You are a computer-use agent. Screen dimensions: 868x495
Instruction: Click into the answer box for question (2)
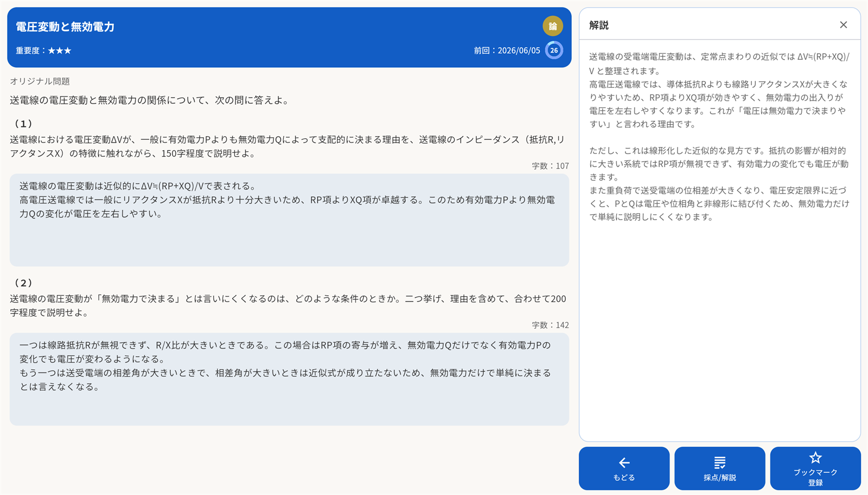pyautogui.click(x=289, y=379)
